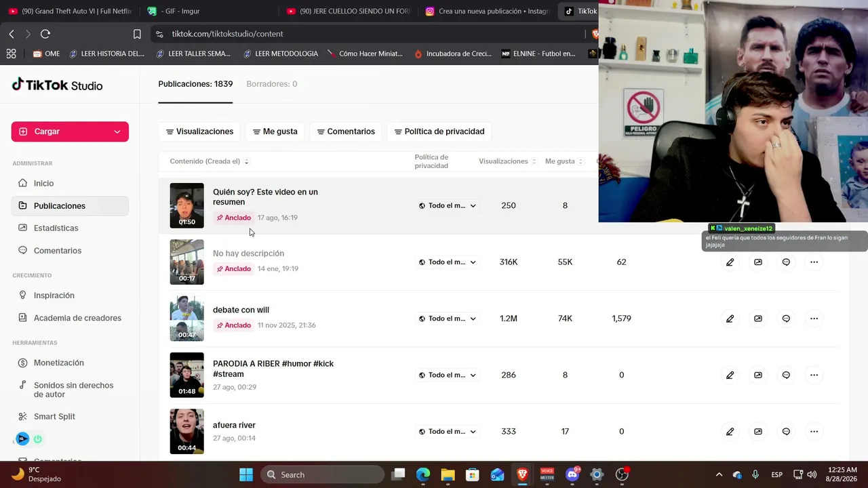
Task: Open privacy dropdown for 'No hay descripción' video
Action: 448,262
